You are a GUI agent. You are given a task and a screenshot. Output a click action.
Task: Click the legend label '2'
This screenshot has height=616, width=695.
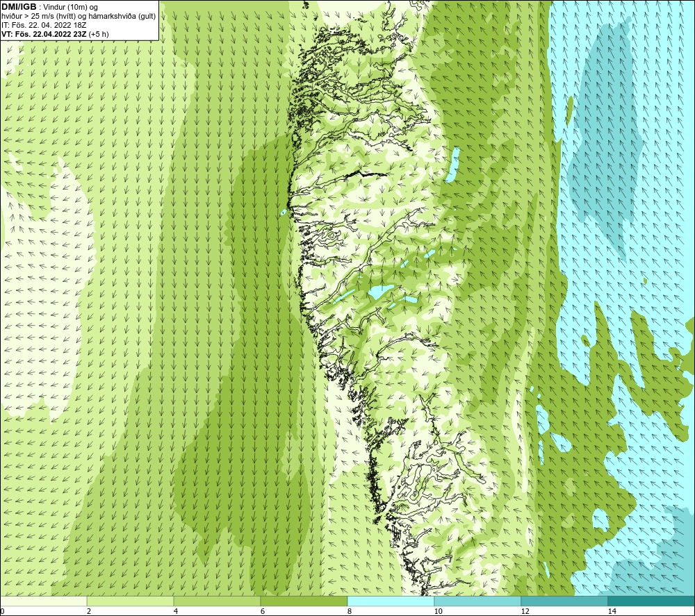pyautogui.click(x=89, y=612)
